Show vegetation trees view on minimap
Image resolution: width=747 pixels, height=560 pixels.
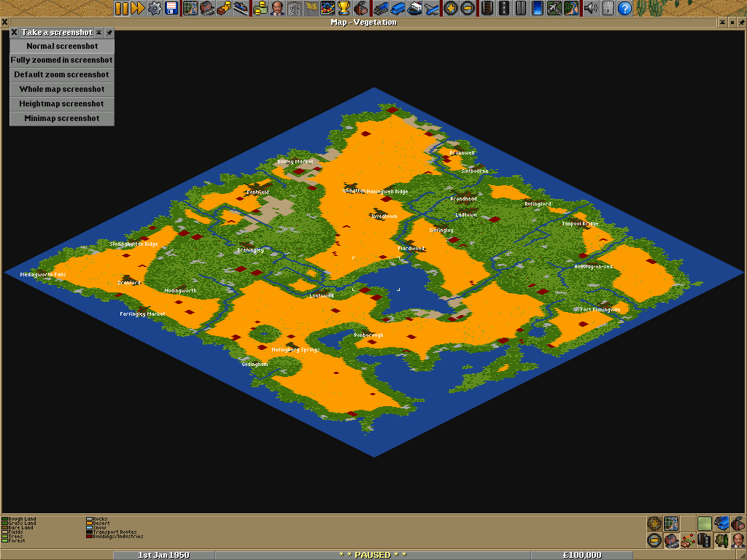[x=721, y=541]
